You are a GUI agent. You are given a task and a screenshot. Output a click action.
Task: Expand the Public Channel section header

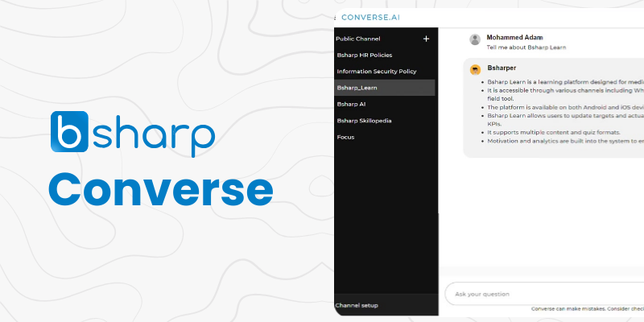pyautogui.click(x=358, y=39)
